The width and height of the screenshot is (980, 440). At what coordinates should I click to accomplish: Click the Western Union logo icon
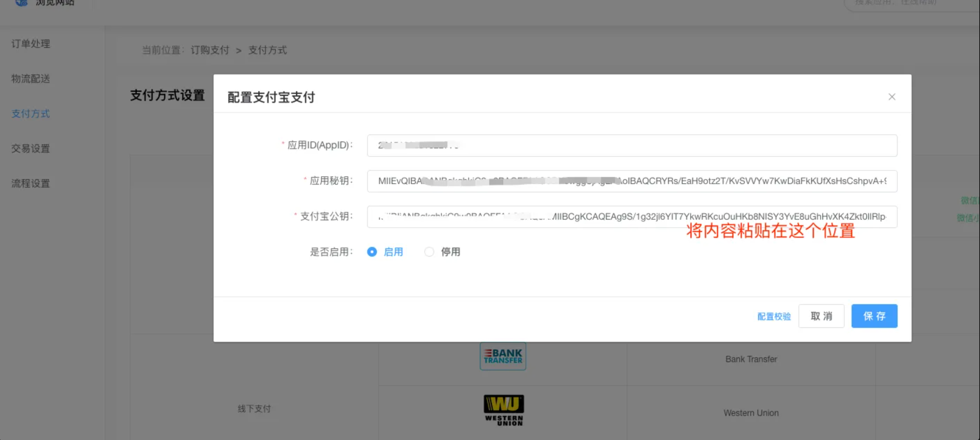[x=504, y=410]
